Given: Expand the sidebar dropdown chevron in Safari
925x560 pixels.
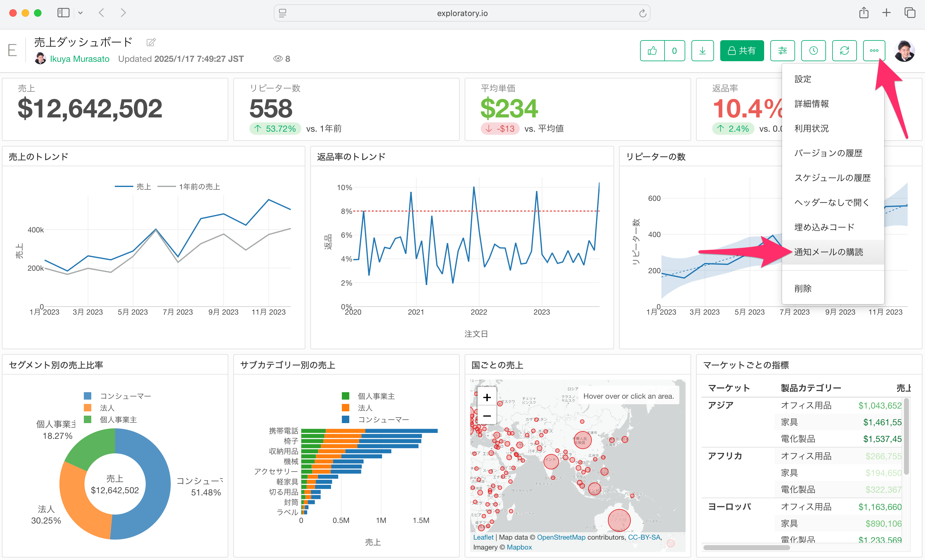Looking at the screenshot, I should click(x=80, y=13).
